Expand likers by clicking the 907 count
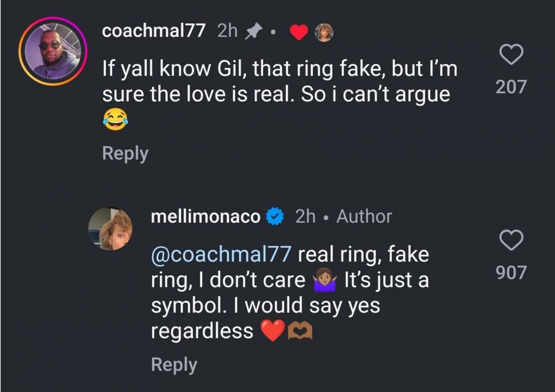Image resolution: width=555 pixels, height=392 pixels. [512, 273]
